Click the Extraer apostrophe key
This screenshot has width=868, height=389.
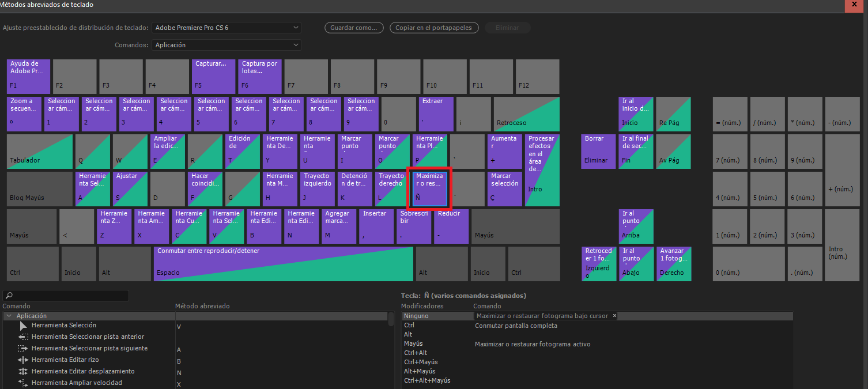(x=436, y=114)
